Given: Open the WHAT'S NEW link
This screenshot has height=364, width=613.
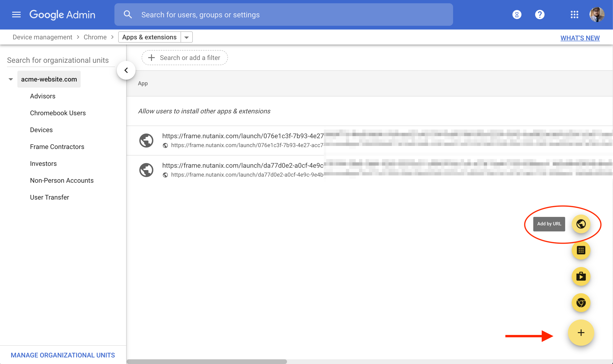Looking at the screenshot, I should point(580,38).
